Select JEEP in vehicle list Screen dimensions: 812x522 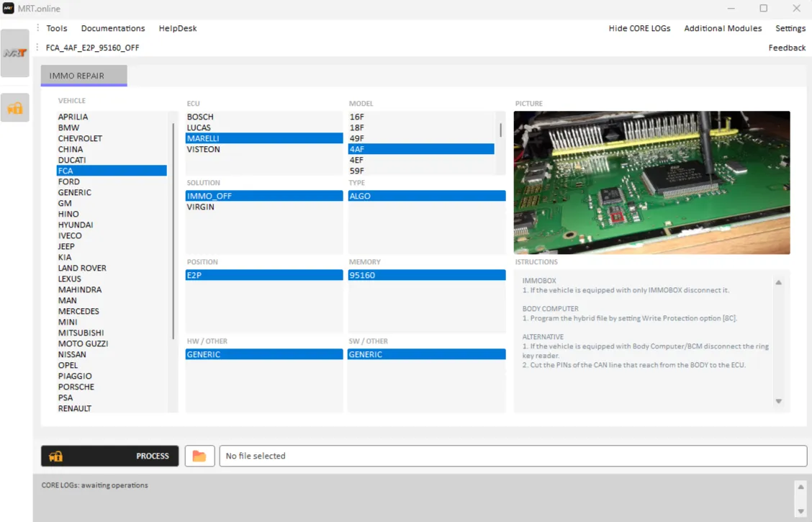[x=112, y=246]
